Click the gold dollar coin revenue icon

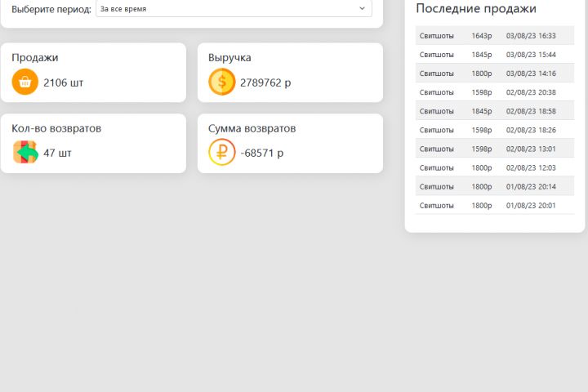tap(222, 82)
